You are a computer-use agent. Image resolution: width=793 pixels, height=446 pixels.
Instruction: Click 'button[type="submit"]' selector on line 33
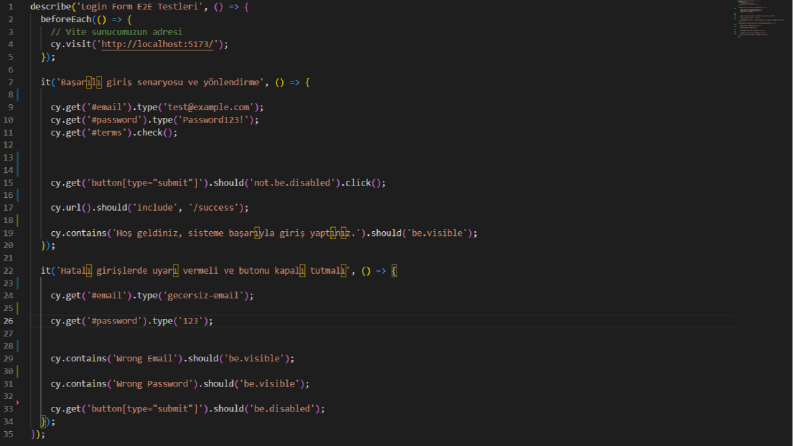point(147,408)
